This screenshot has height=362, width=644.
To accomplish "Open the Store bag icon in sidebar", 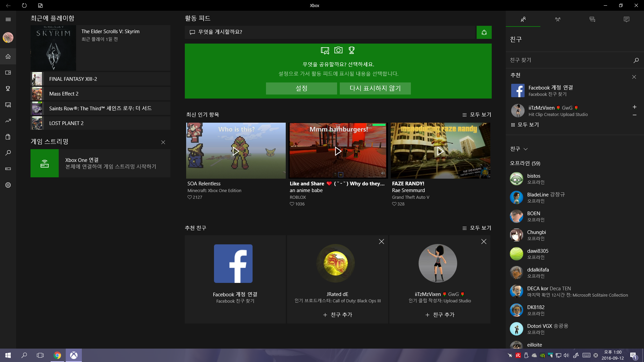I will pos(8,137).
